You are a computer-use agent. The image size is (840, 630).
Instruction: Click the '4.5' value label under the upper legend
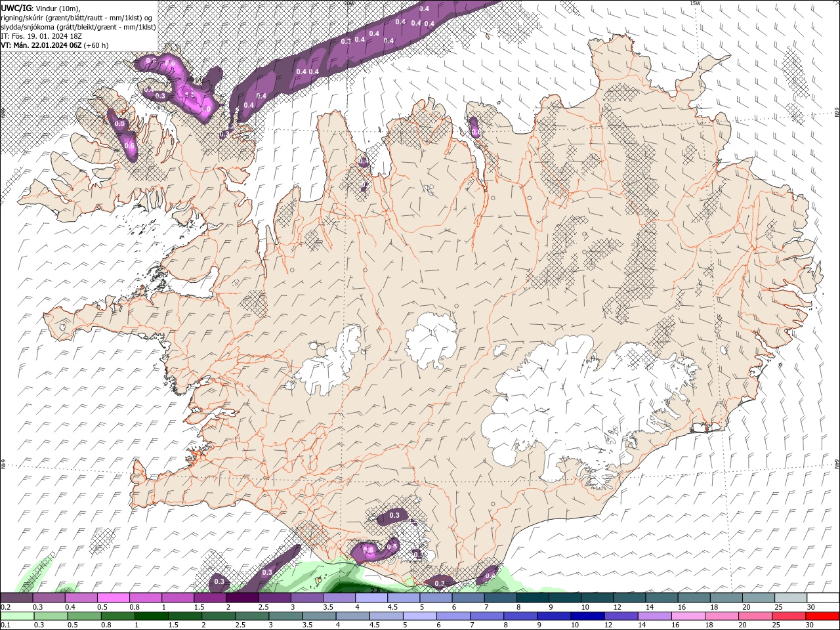click(392, 607)
